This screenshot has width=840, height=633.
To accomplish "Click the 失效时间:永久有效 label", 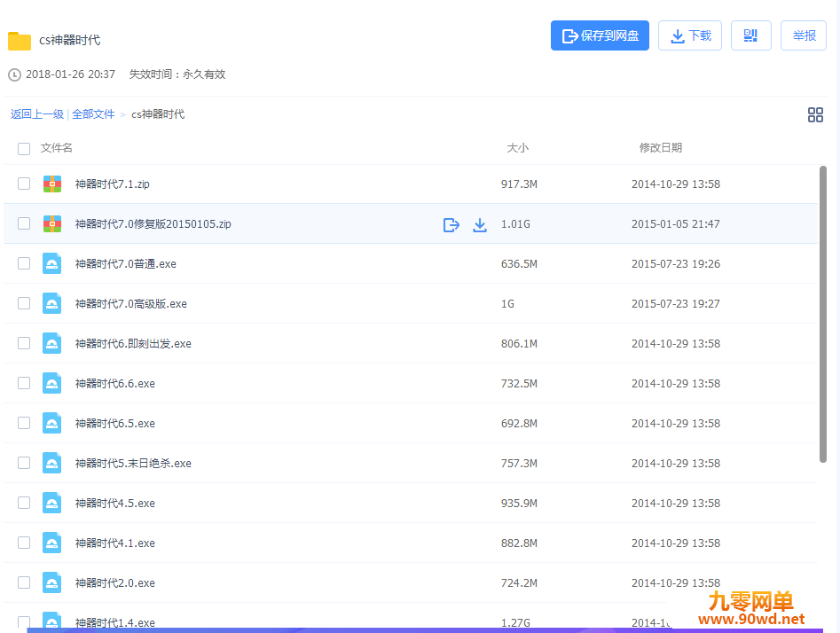I will coord(177,74).
